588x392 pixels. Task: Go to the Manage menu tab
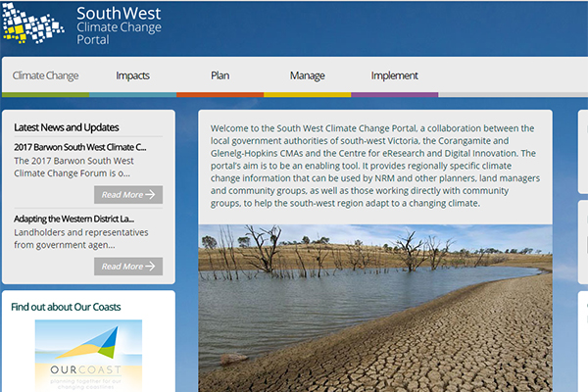[307, 75]
